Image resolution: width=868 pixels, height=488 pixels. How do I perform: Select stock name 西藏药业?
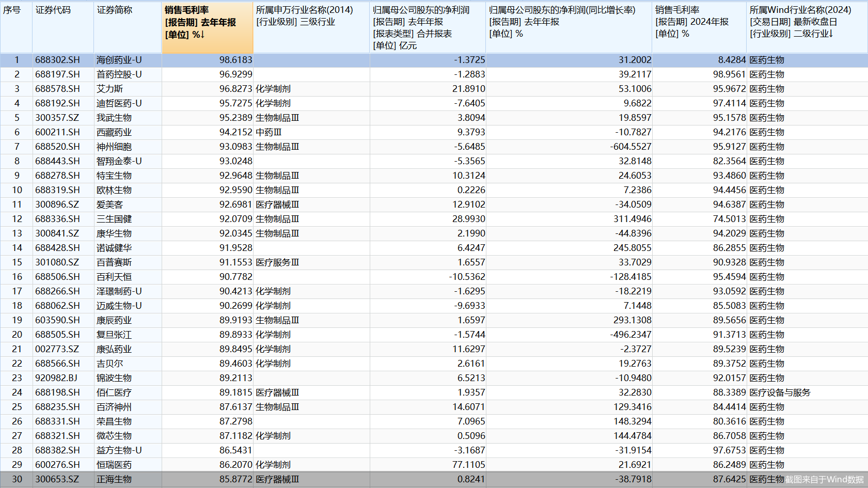point(114,132)
